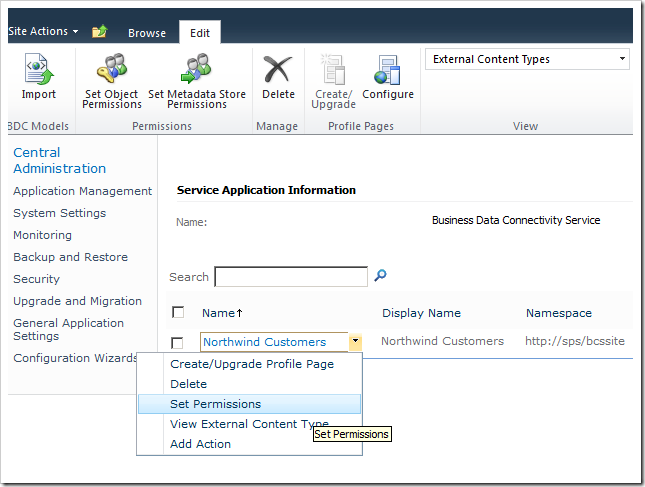
Task: Toggle the select-all header checkbox
Action: [x=178, y=313]
